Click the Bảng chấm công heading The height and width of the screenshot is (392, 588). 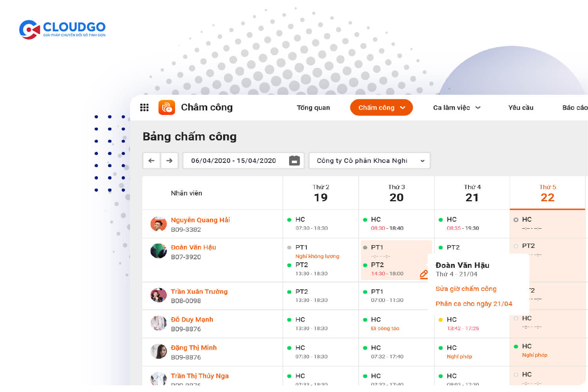point(190,136)
